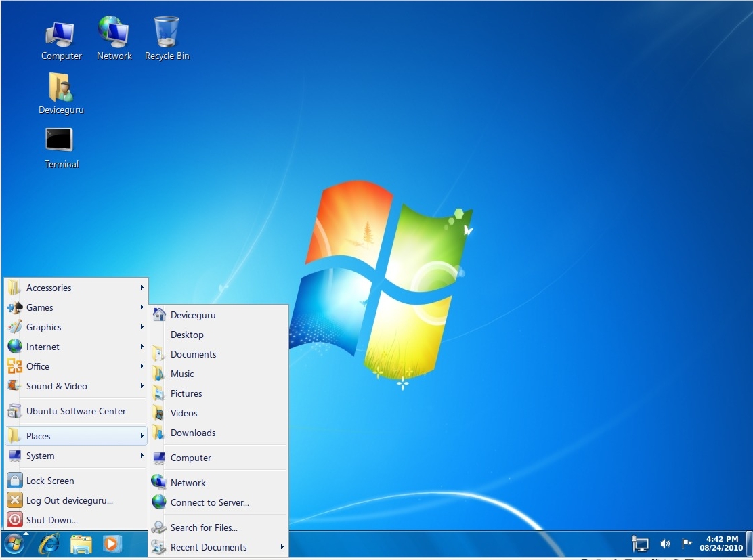The width and height of the screenshot is (753, 560).
Task: Open the System menu entry
Action: 76,456
